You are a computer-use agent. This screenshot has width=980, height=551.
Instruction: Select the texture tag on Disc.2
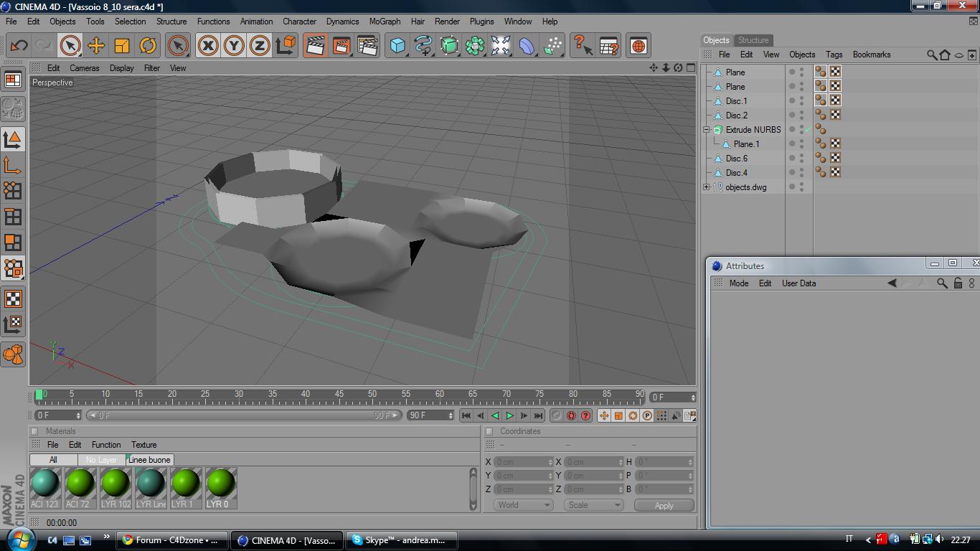835,115
